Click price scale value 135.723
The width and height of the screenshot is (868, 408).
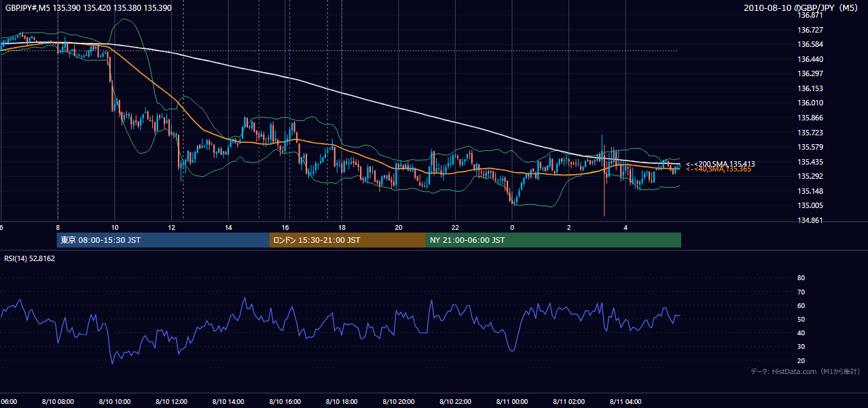tap(810, 133)
